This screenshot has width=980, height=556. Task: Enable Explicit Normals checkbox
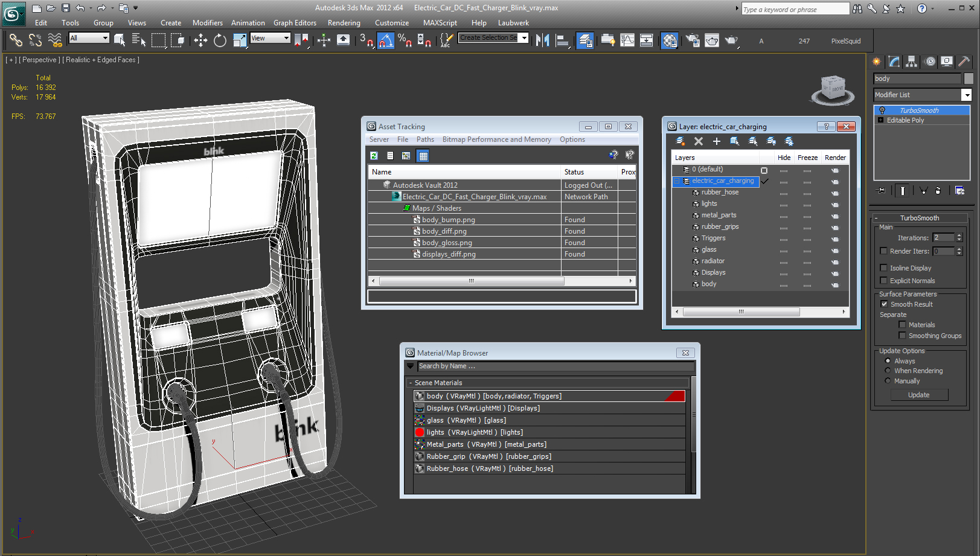pos(884,281)
